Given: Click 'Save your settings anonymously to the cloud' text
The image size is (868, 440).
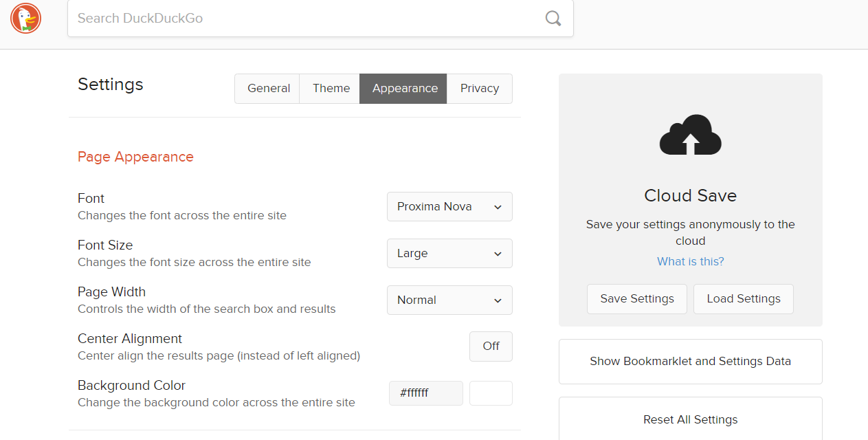Looking at the screenshot, I should click(x=691, y=232).
